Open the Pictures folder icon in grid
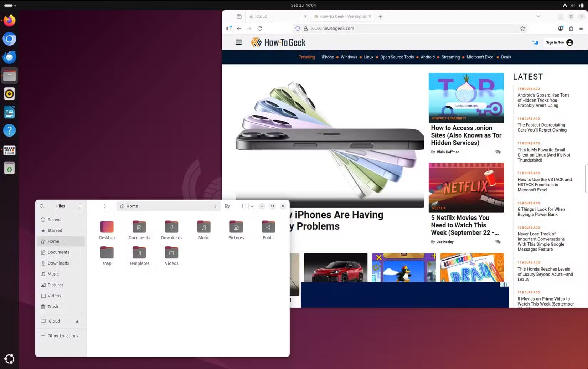 click(236, 230)
